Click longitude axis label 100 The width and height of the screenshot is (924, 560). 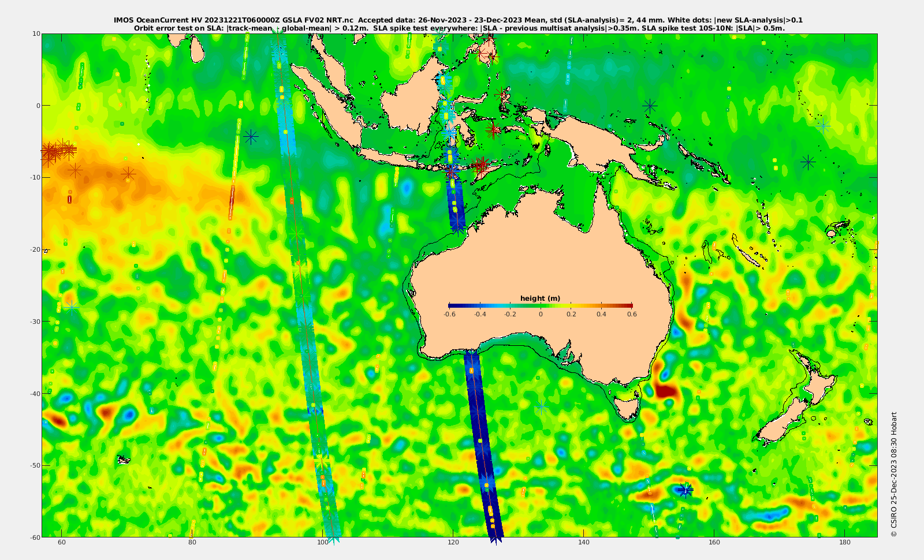tap(323, 542)
